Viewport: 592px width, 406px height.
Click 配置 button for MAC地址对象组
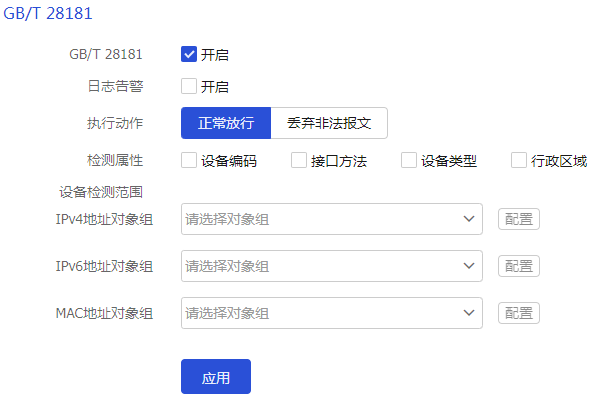tap(519, 313)
